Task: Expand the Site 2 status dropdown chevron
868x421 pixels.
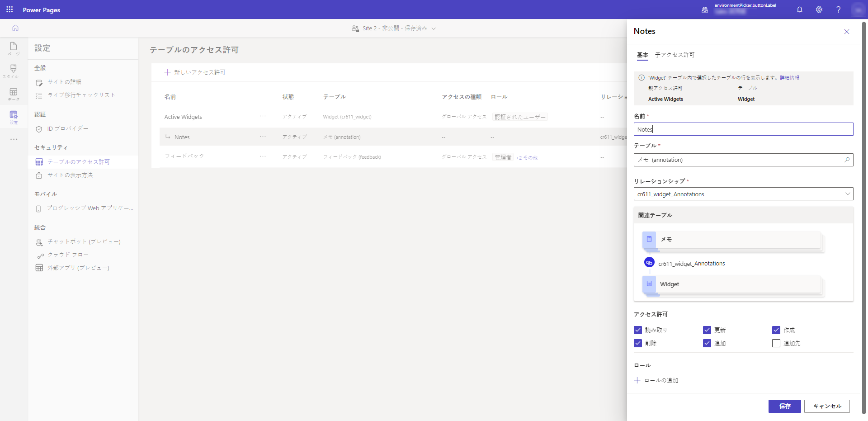Action: (x=434, y=28)
